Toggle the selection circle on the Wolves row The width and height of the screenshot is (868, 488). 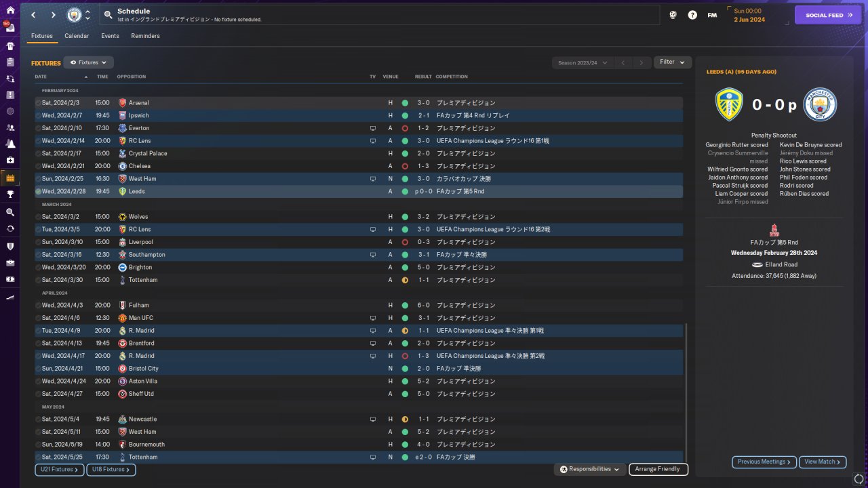coord(39,217)
